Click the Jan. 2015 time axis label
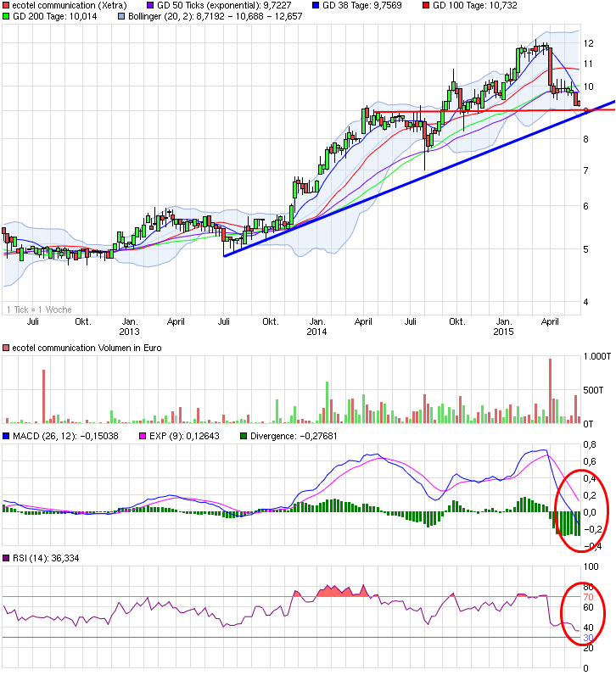The width and height of the screenshot is (616, 675). [x=503, y=326]
